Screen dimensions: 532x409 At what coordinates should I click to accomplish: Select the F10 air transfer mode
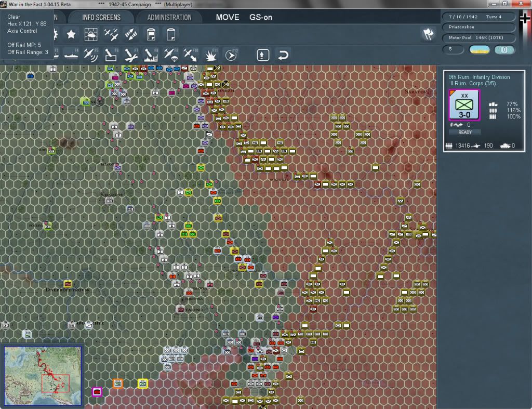pyautogui.click(x=191, y=55)
